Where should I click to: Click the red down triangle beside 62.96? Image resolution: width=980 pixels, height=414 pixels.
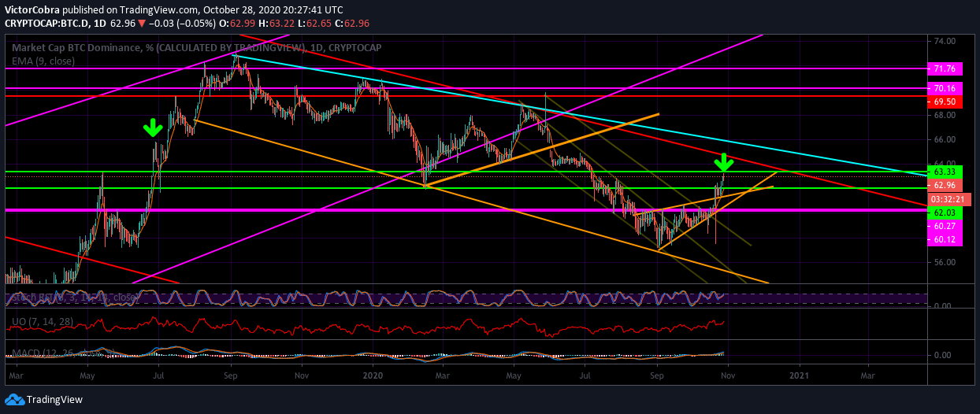tap(142, 24)
